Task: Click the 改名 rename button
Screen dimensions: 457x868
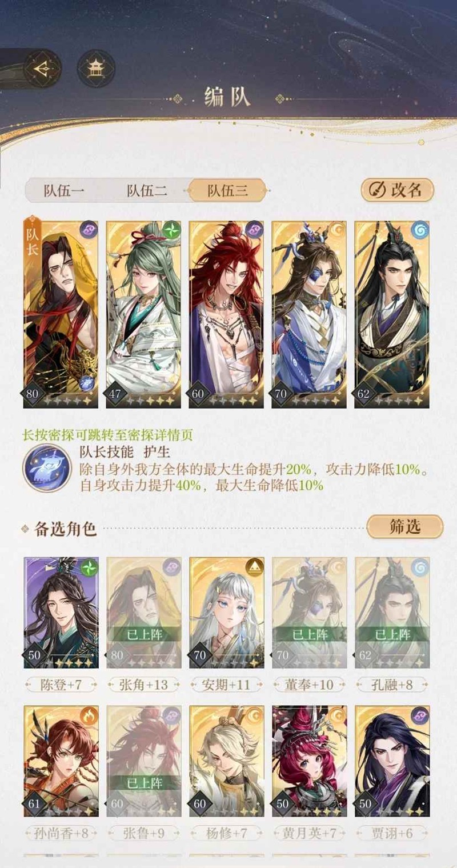Action: tap(398, 190)
